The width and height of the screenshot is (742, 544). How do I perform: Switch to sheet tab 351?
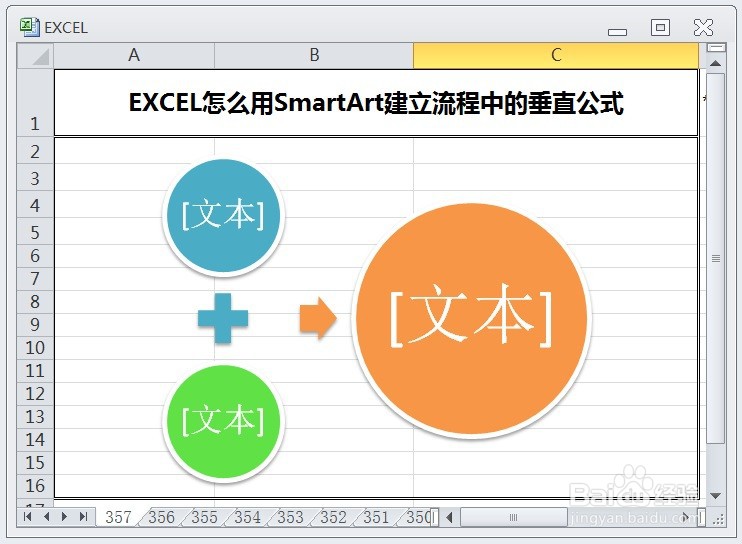click(376, 517)
